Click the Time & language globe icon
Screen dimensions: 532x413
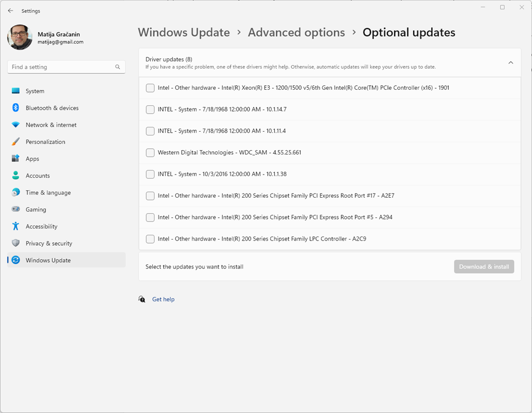click(x=15, y=192)
